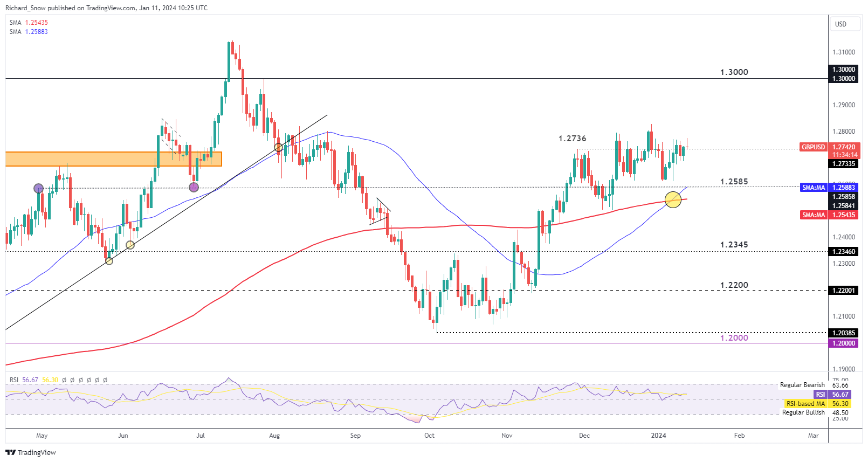Click the red SMA:MA 1.25435 axis tag
This screenshot has height=462, width=868.
(x=828, y=215)
